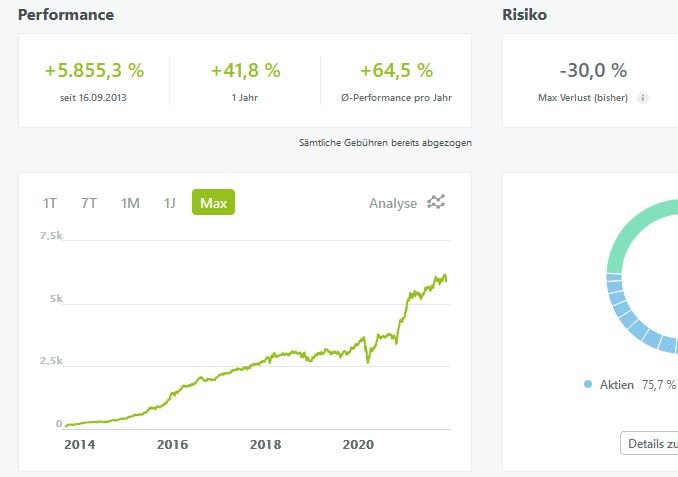The width and height of the screenshot is (678, 477).
Task: Click the -30,0 % max loss value
Action: (x=593, y=71)
